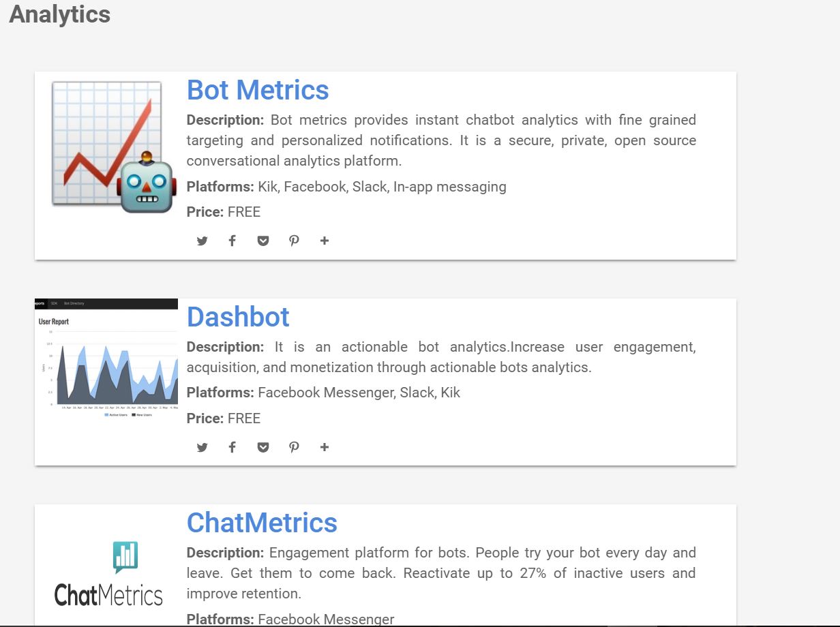Save Dashbot to Pocket
This screenshot has width=840, height=627.
pos(263,447)
